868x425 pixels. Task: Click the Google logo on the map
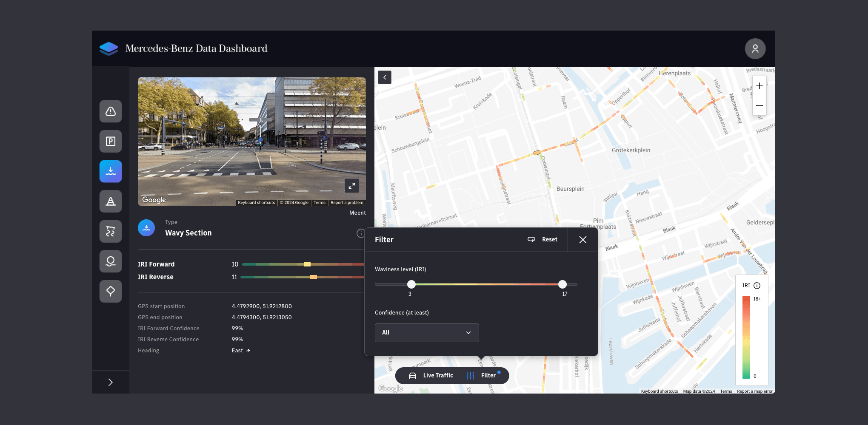pyautogui.click(x=391, y=388)
